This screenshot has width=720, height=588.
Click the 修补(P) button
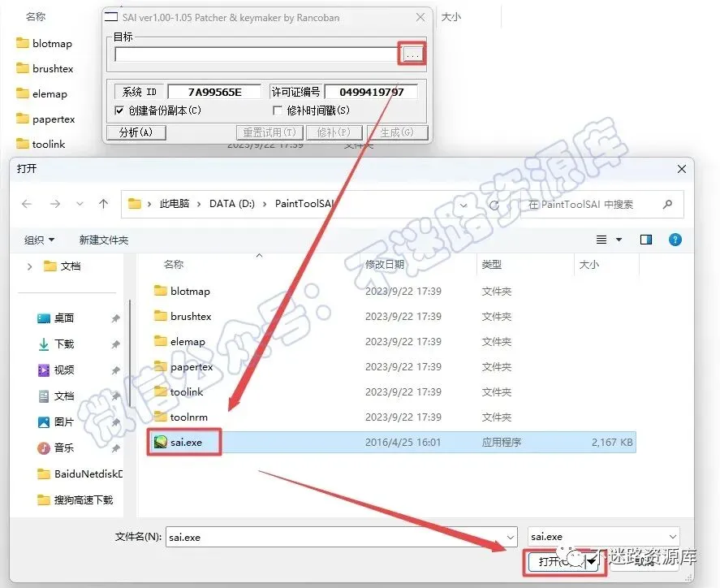pyautogui.click(x=334, y=132)
